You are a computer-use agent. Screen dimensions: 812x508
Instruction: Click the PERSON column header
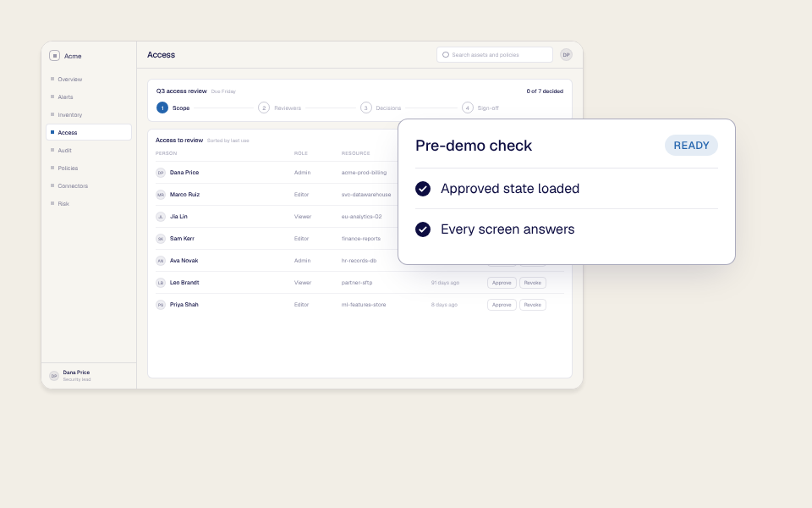tap(167, 153)
